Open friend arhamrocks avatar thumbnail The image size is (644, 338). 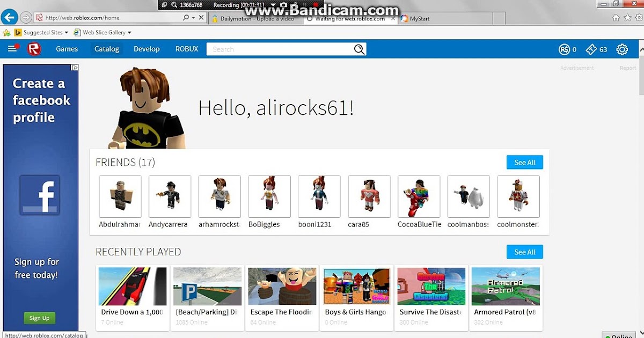(x=219, y=196)
